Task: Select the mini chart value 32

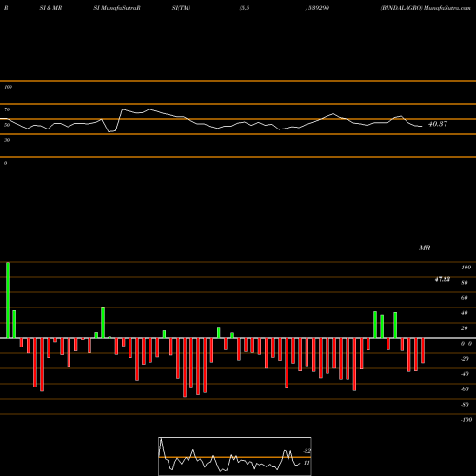Action: click(x=307, y=451)
